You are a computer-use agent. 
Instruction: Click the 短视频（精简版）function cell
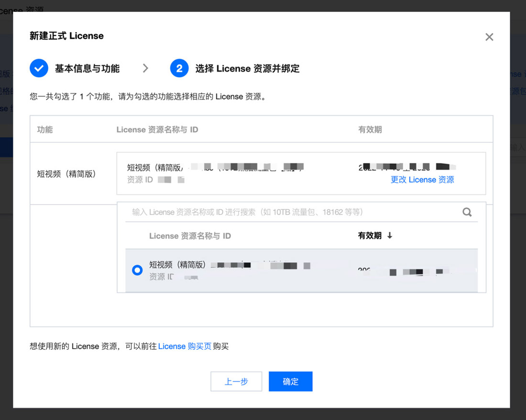(67, 174)
